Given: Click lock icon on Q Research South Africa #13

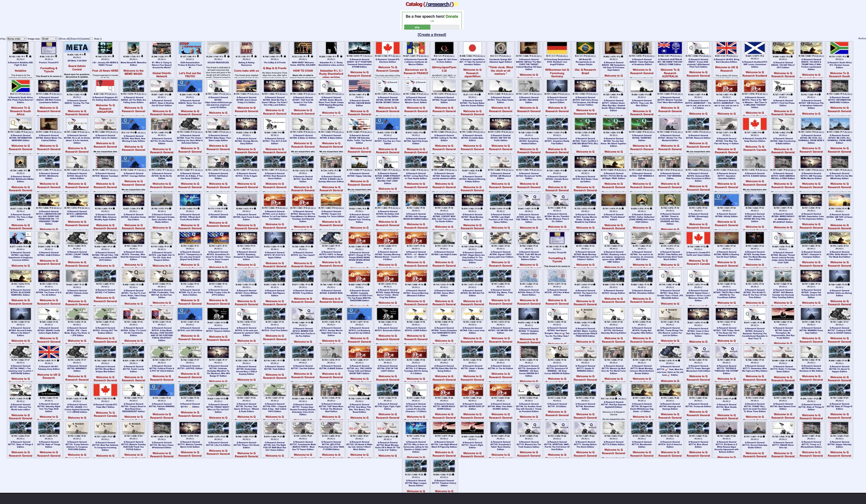Looking at the screenshot, I should (848, 56).
